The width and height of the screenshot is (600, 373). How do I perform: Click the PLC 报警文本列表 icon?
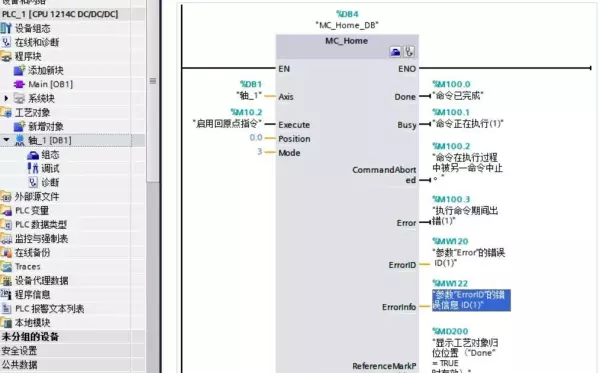pyautogui.click(x=6, y=309)
